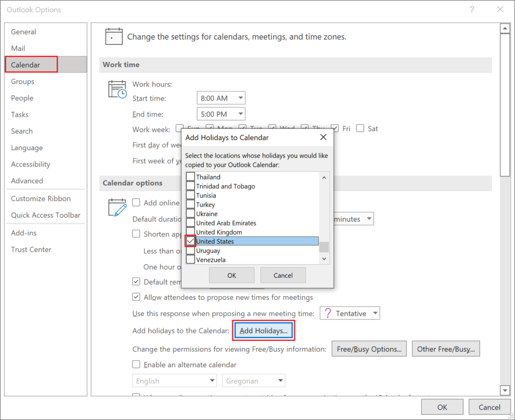Image resolution: width=515 pixels, height=420 pixels.
Task: Click the help question mark icon
Action: pyautogui.click(x=472, y=10)
